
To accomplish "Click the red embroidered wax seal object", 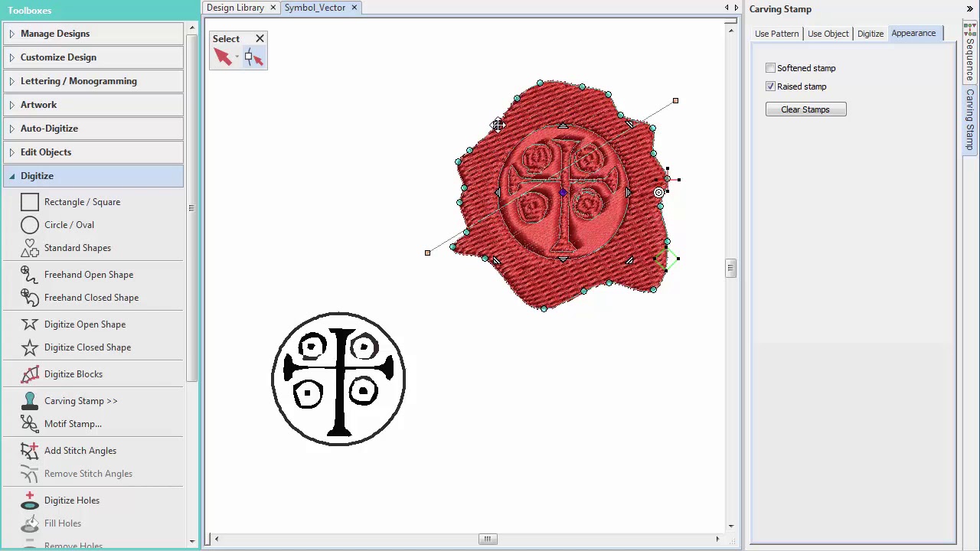I will pos(563,195).
